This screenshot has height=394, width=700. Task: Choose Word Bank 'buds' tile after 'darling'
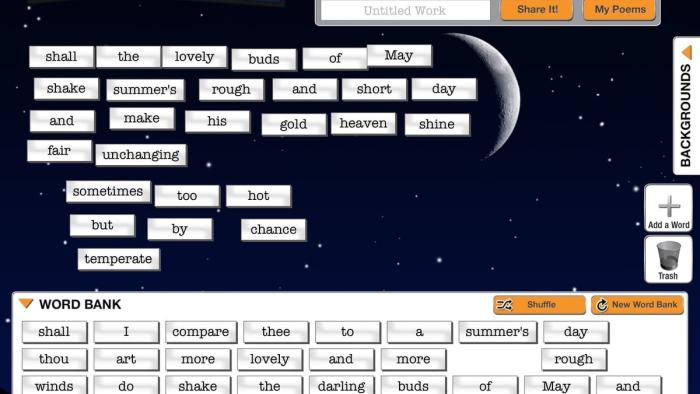pyautogui.click(x=413, y=386)
